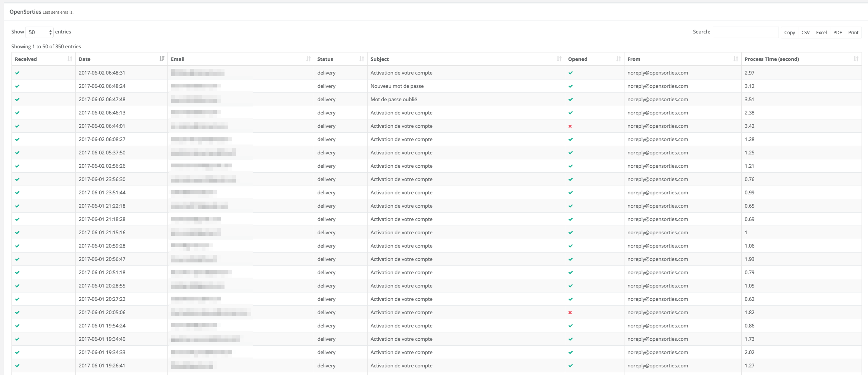Click opened checkmark in 20:59:28 row

coord(570,246)
